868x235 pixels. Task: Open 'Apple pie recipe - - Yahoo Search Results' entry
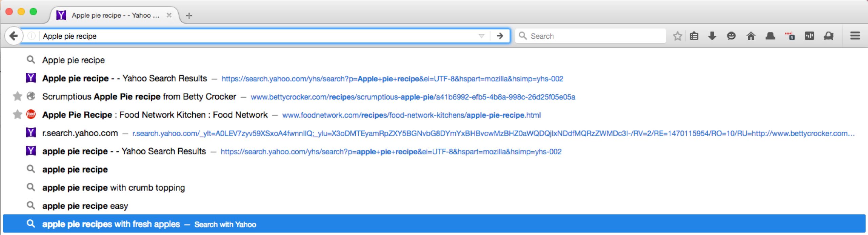point(434,78)
